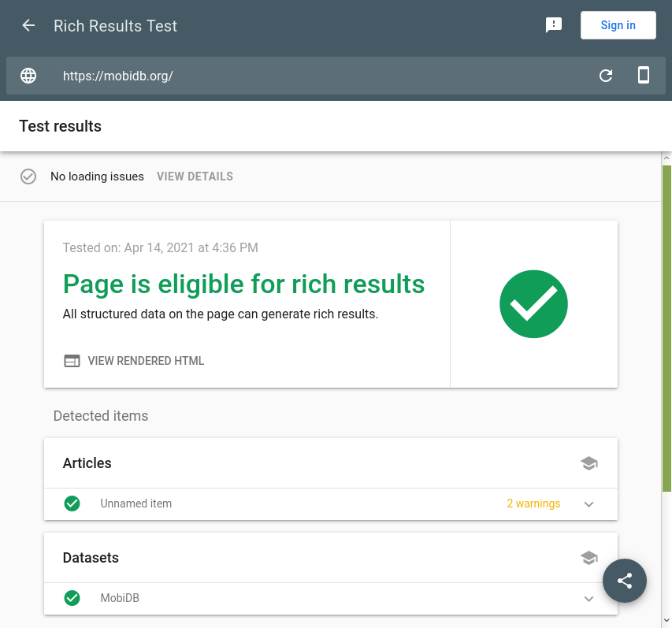Click the green check beside Unnamed item
Screen dimensions: 672x628
(x=72, y=504)
